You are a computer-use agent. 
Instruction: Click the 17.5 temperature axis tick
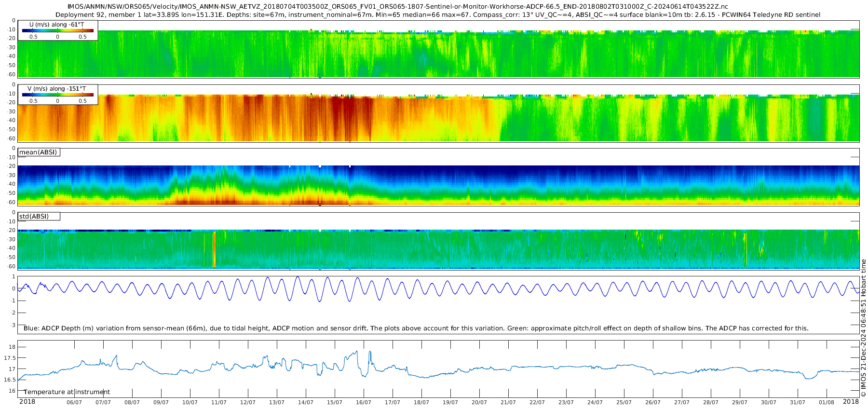tap(10, 358)
